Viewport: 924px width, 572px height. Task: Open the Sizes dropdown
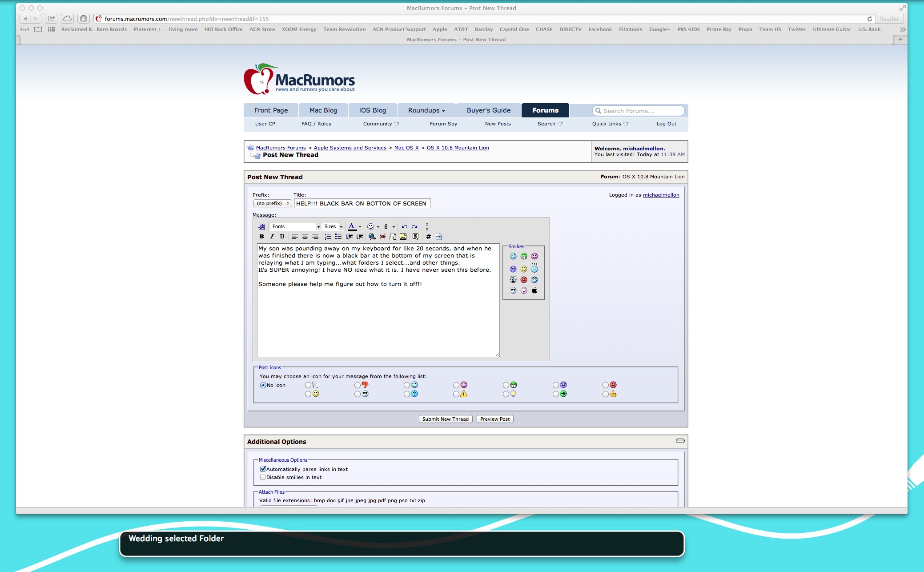(x=333, y=227)
